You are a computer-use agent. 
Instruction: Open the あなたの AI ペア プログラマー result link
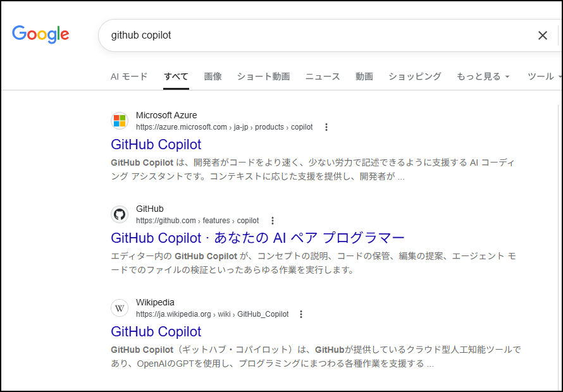point(258,238)
